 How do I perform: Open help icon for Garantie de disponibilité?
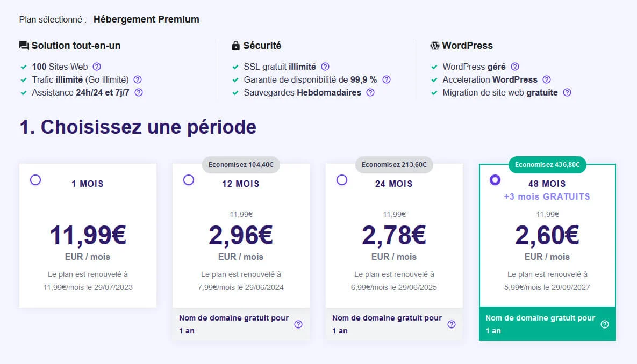(387, 79)
